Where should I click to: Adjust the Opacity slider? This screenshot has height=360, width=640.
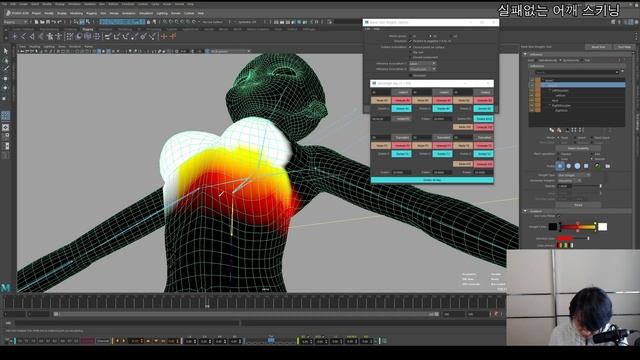587,186
